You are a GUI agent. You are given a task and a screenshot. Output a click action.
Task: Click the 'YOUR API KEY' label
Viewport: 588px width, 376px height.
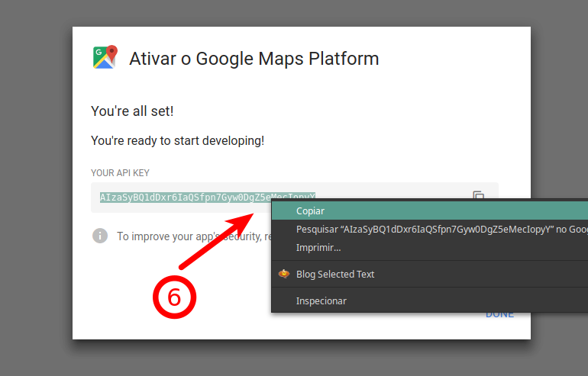(121, 173)
